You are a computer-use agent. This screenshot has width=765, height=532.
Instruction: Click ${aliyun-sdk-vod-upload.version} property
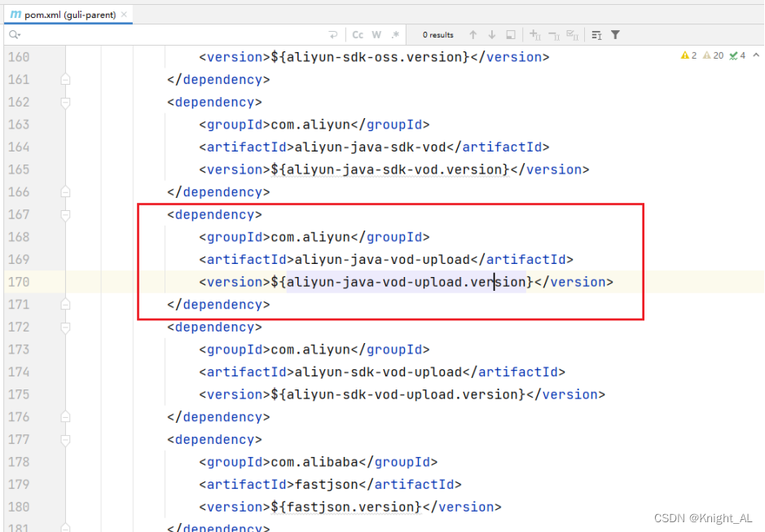click(398, 394)
